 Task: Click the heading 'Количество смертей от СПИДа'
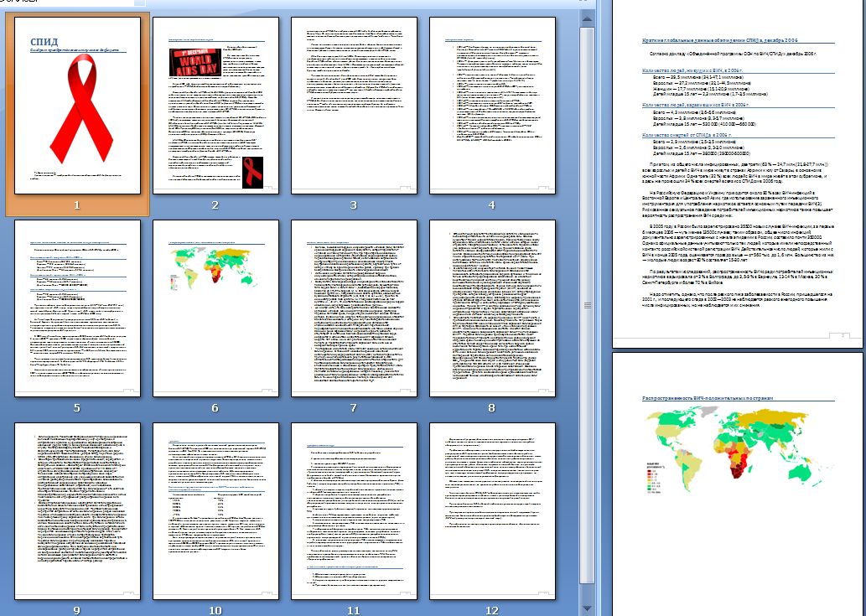coord(687,135)
